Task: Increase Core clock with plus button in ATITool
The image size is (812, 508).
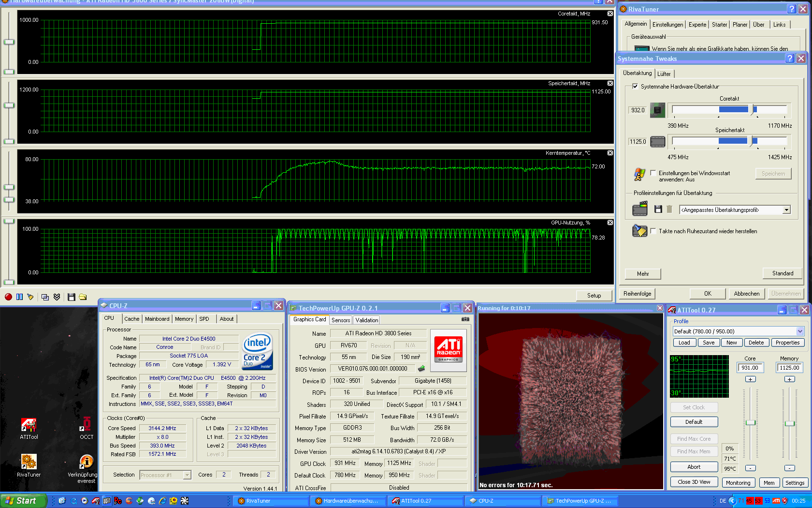Action: [750, 379]
